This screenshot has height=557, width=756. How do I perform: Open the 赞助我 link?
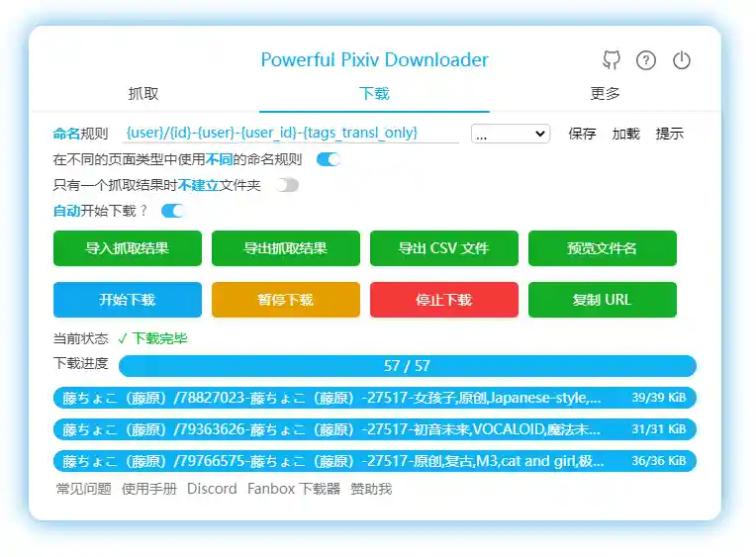[x=371, y=489]
